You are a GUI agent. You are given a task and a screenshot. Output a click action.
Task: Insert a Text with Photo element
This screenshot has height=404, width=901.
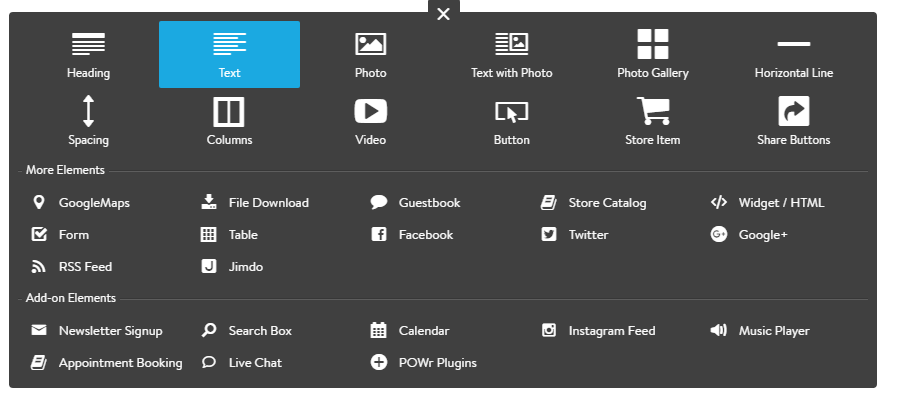coord(511,55)
